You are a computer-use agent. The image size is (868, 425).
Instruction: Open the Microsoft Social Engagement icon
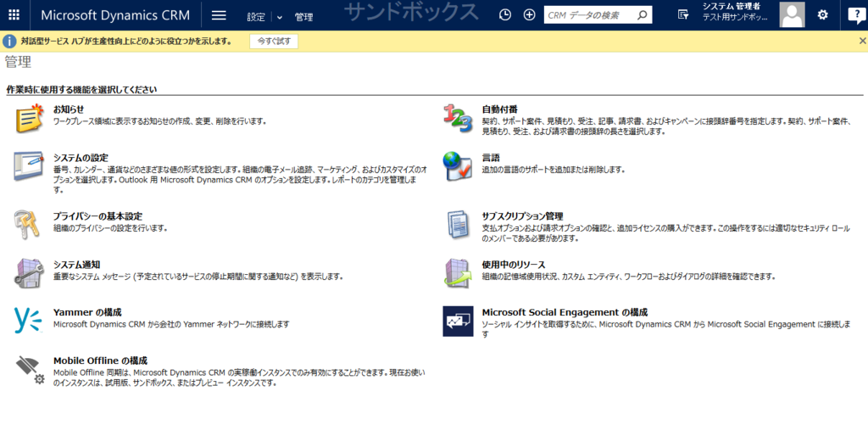click(458, 321)
